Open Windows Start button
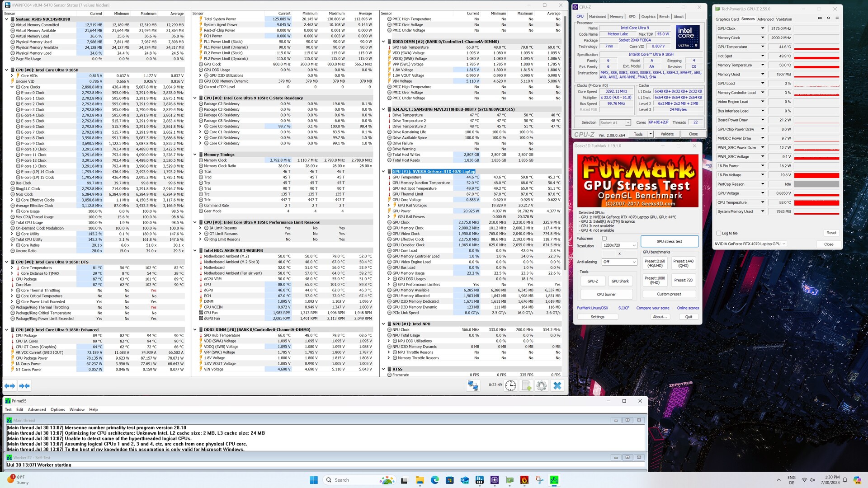 [314, 480]
